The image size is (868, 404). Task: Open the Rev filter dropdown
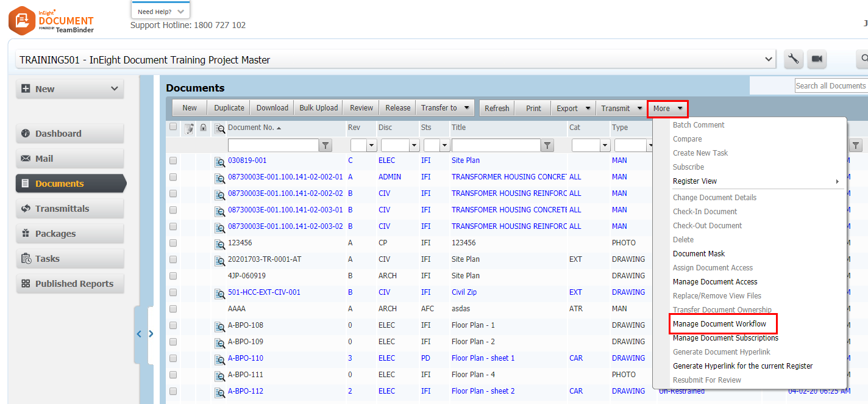coord(371,145)
